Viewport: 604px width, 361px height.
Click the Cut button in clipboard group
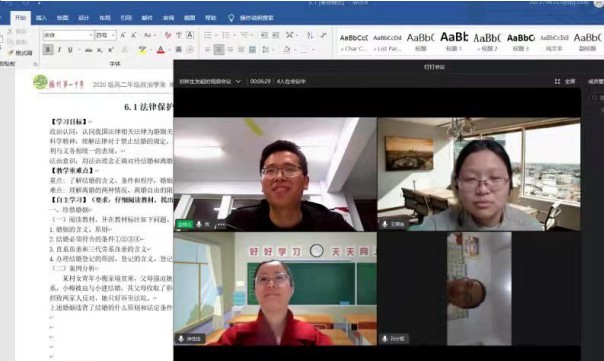click(x=17, y=31)
